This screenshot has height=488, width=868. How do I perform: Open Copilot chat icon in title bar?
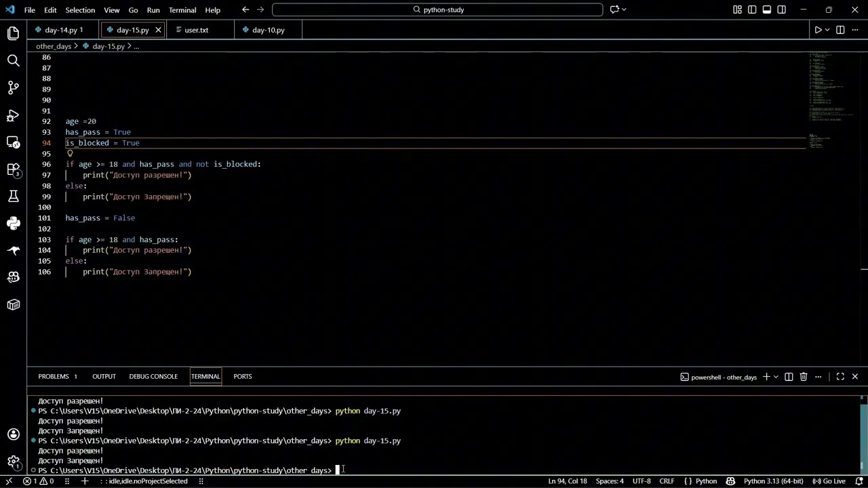(614, 9)
